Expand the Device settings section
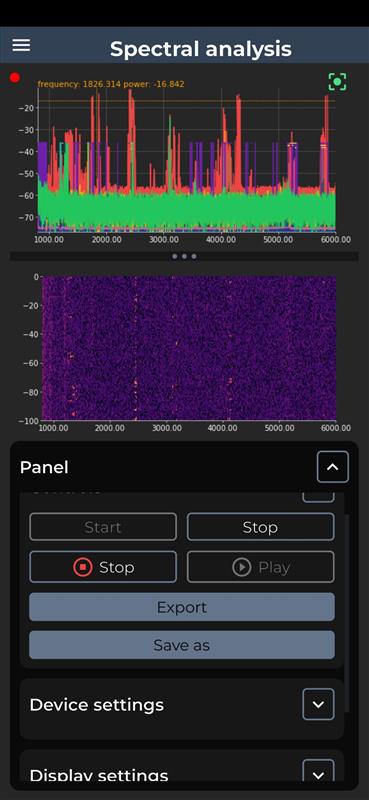 pyautogui.click(x=318, y=704)
